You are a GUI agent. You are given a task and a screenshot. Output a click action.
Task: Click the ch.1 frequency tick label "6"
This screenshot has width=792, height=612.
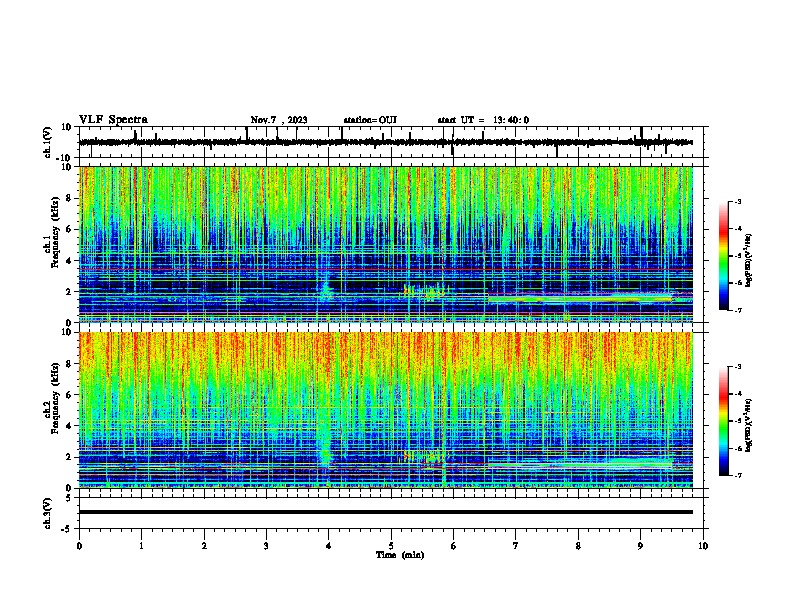tap(69, 230)
